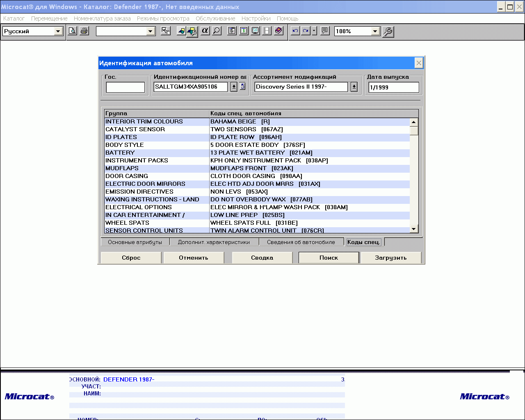Click the monitor display icon
The image size is (525, 420).
(255, 31)
